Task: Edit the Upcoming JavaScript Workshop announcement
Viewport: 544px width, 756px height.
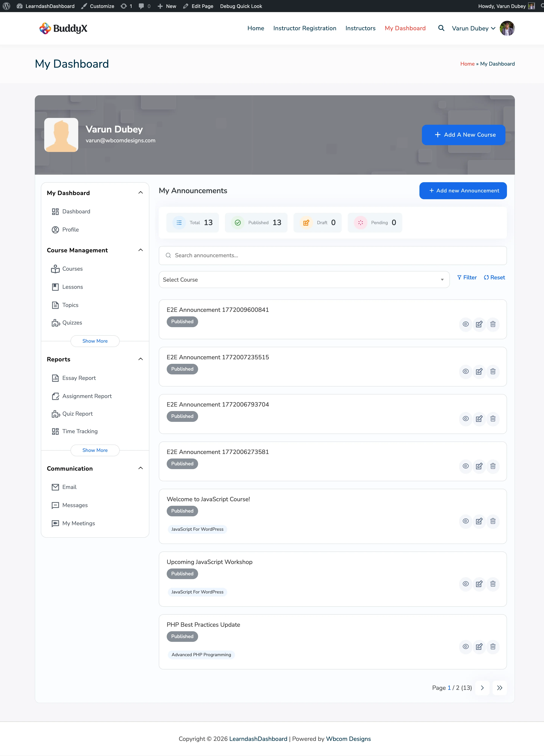Action: 479,584
